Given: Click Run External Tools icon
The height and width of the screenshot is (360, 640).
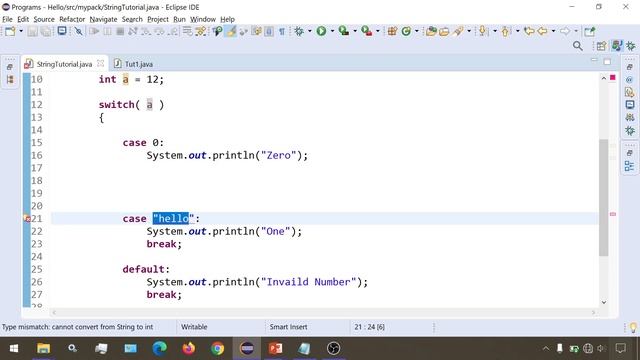Looking at the screenshot, I should point(367,31).
